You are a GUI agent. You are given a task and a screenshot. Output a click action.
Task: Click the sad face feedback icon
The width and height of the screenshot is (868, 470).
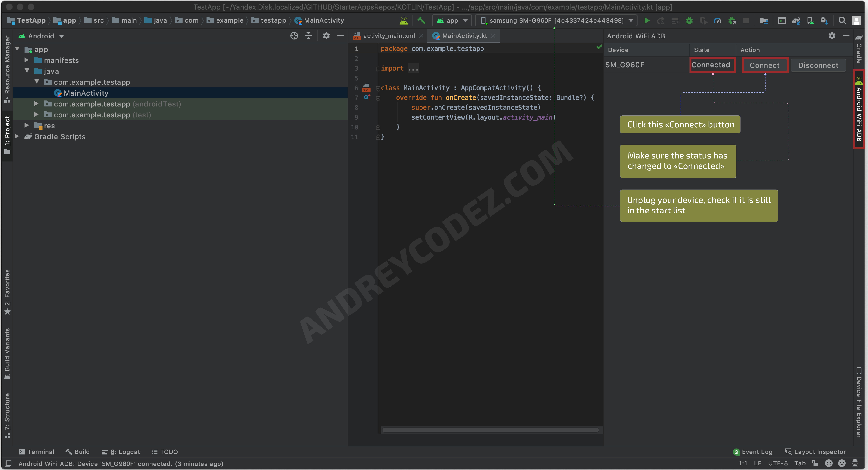[842, 463]
